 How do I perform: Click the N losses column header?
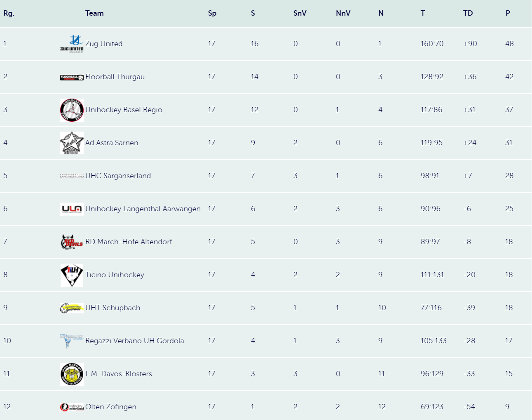(381, 13)
